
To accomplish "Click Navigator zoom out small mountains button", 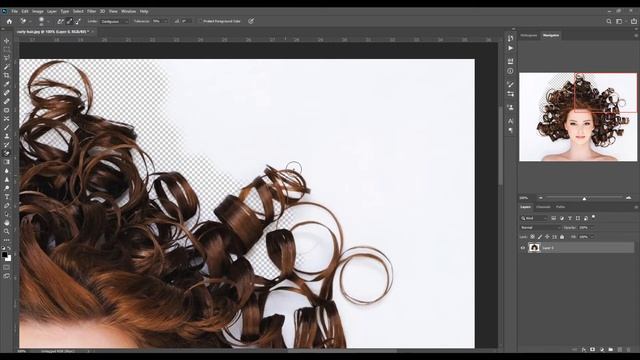I will [540, 198].
